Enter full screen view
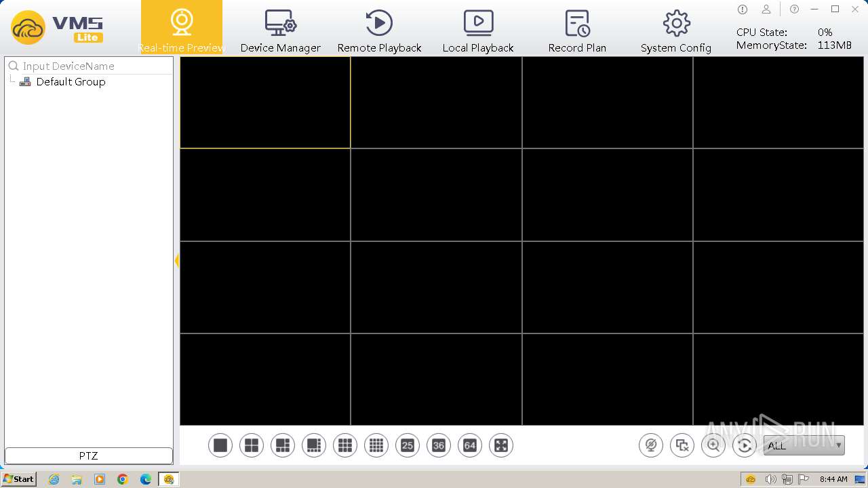 pyautogui.click(x=501, y=445)
